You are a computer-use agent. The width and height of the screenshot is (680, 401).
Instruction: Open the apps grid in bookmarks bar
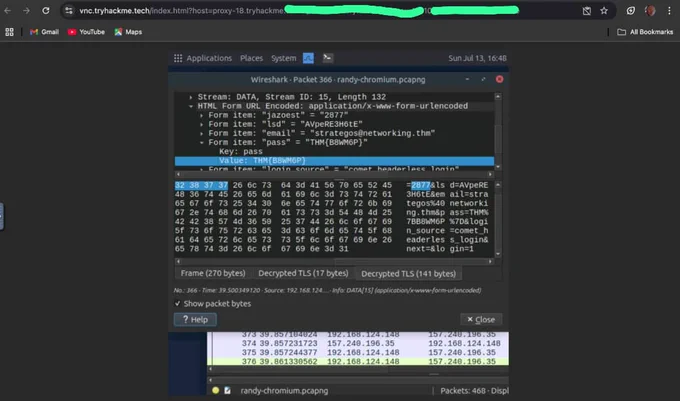[10, 32]
